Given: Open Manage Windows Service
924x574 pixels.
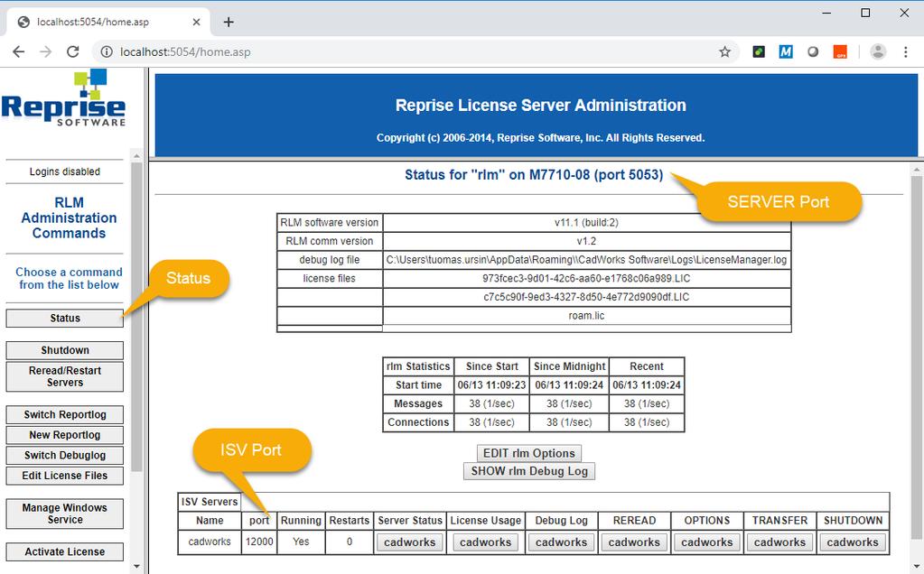Looking at the screenshot, I should click(65, 514).
